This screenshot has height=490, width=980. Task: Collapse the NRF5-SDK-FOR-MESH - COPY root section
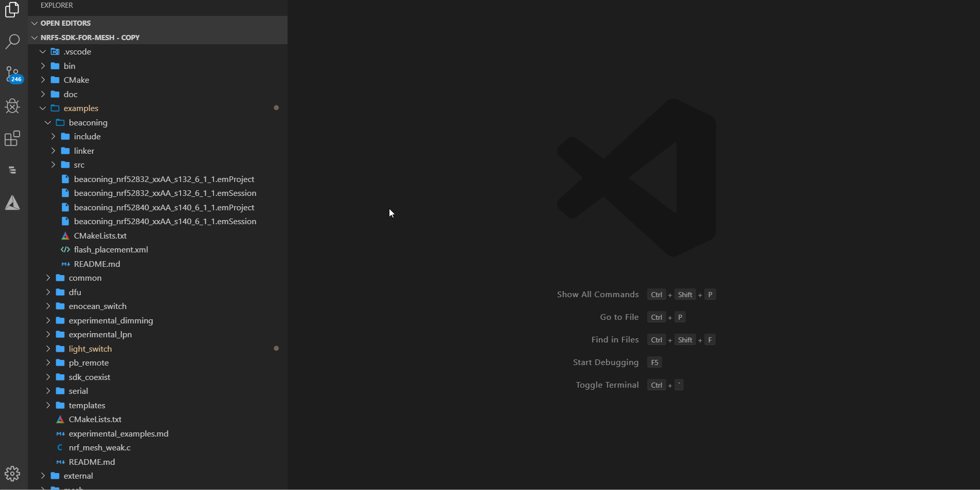[x=90, y=38]
